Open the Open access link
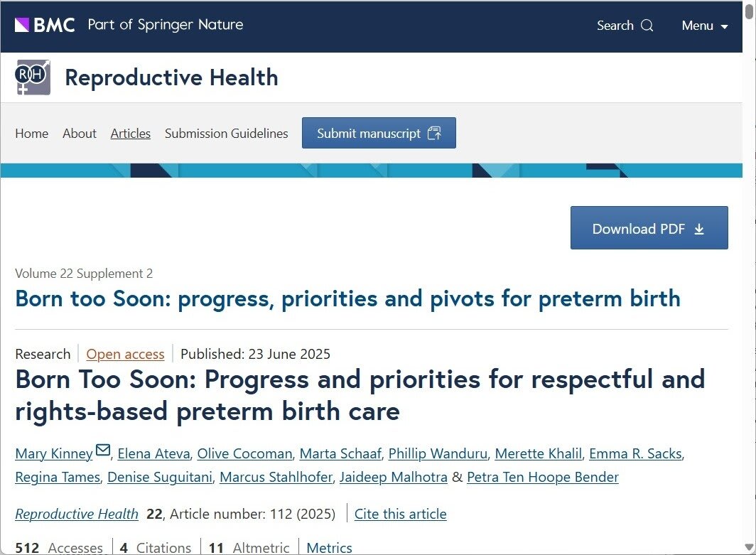Image resolution: width=756 pixels, height=555 pixels. tap(125, 354)
